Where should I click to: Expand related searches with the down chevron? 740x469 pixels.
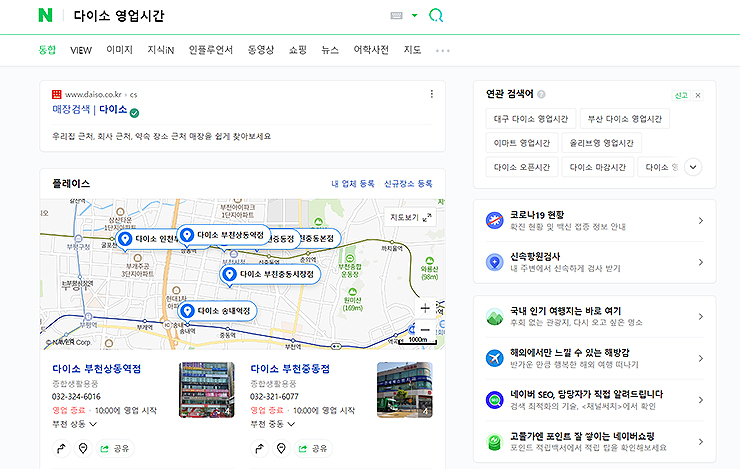pos(693,167)
